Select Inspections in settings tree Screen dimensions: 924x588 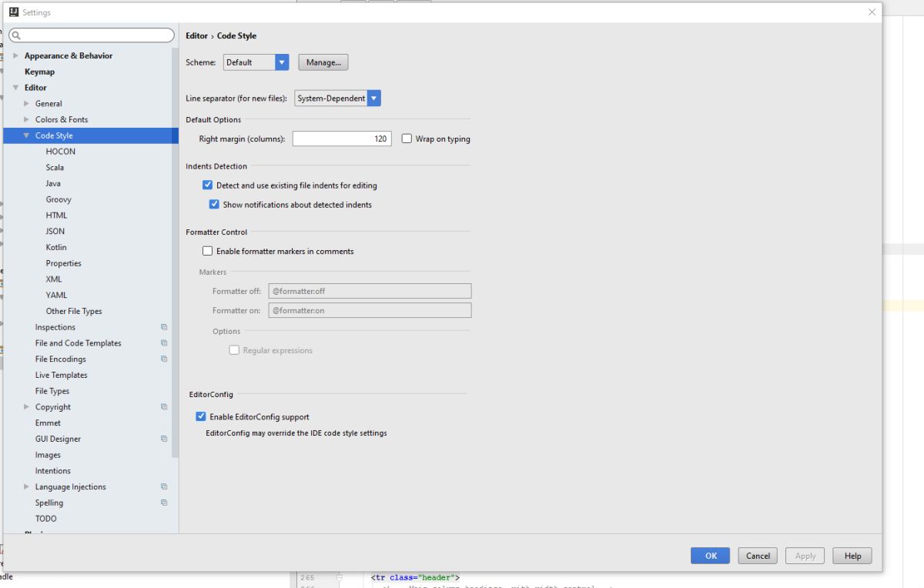tap(55, 327)
